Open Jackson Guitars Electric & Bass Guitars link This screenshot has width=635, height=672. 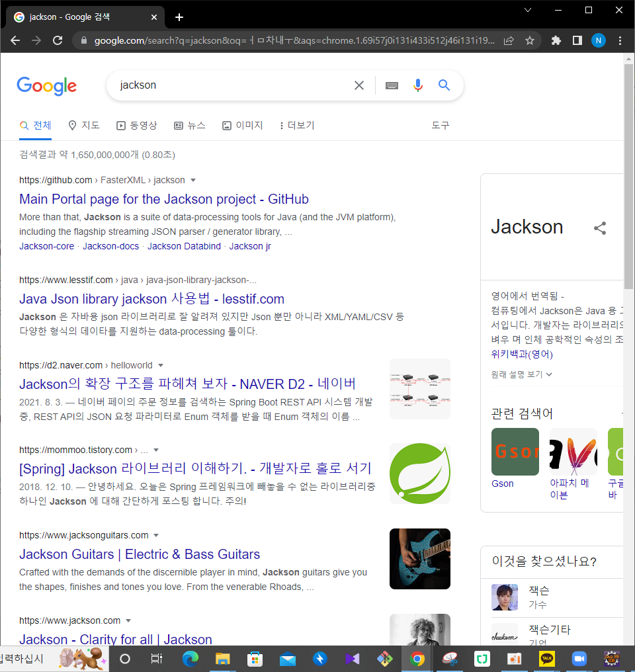(x=140, y=554)
